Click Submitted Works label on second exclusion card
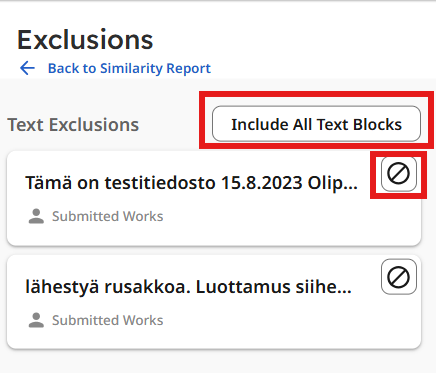Image resolution: width=436 pixels, height=373 pixels. click(x=108, y=320)
